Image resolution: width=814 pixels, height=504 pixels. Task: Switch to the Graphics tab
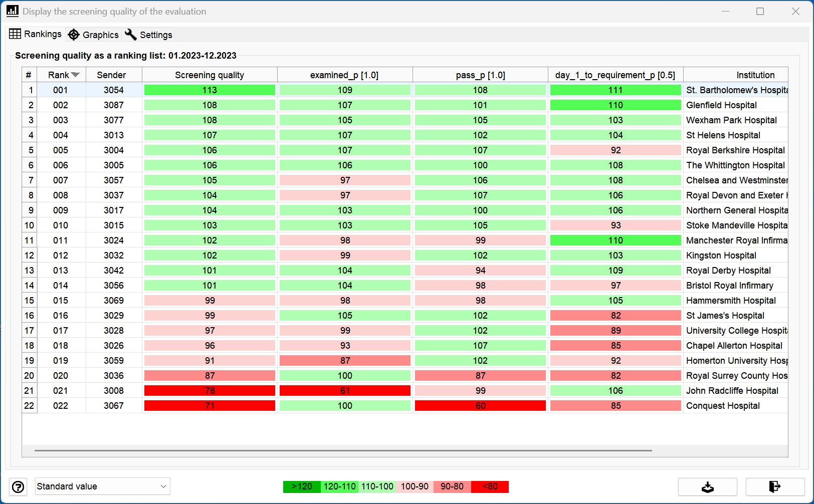(94, 35)
